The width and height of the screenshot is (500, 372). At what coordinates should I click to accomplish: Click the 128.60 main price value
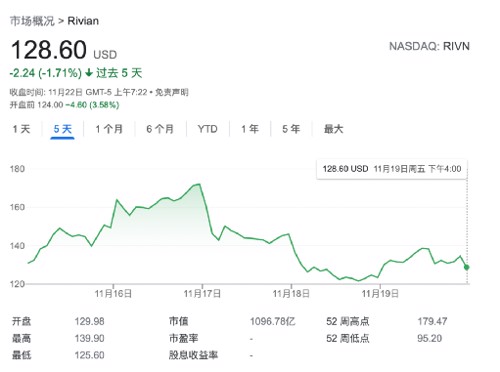pos(49,50)
